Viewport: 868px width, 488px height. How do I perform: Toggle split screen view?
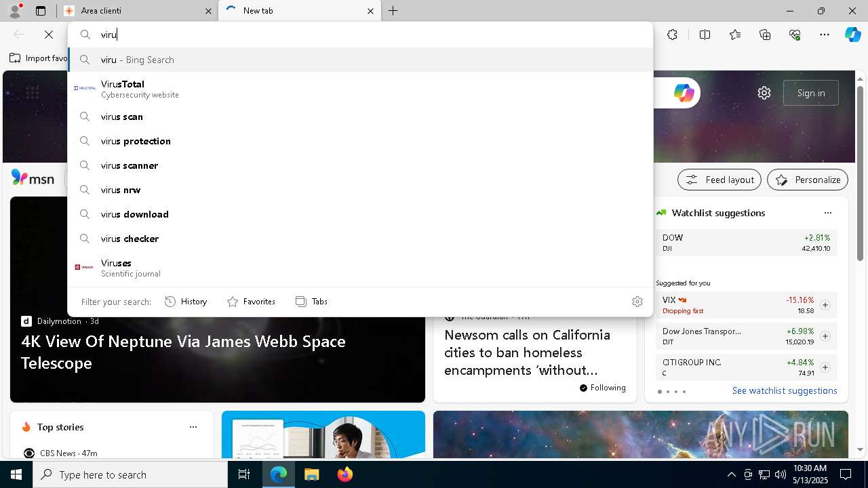click(705, 35)
